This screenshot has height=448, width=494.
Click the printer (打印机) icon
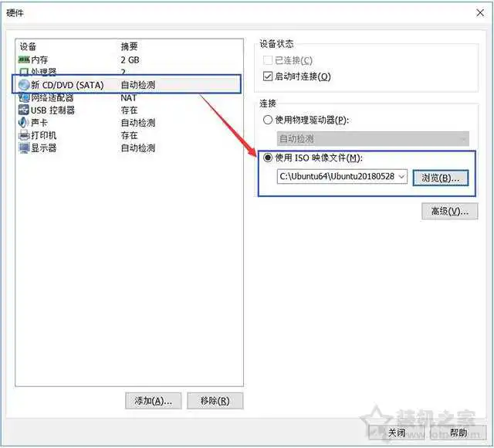(24, 135)
